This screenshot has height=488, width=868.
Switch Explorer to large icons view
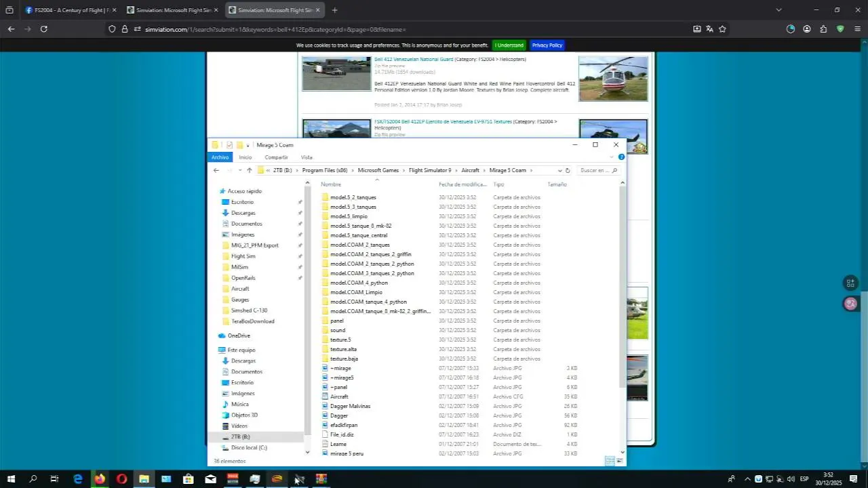tap(619, 461)
